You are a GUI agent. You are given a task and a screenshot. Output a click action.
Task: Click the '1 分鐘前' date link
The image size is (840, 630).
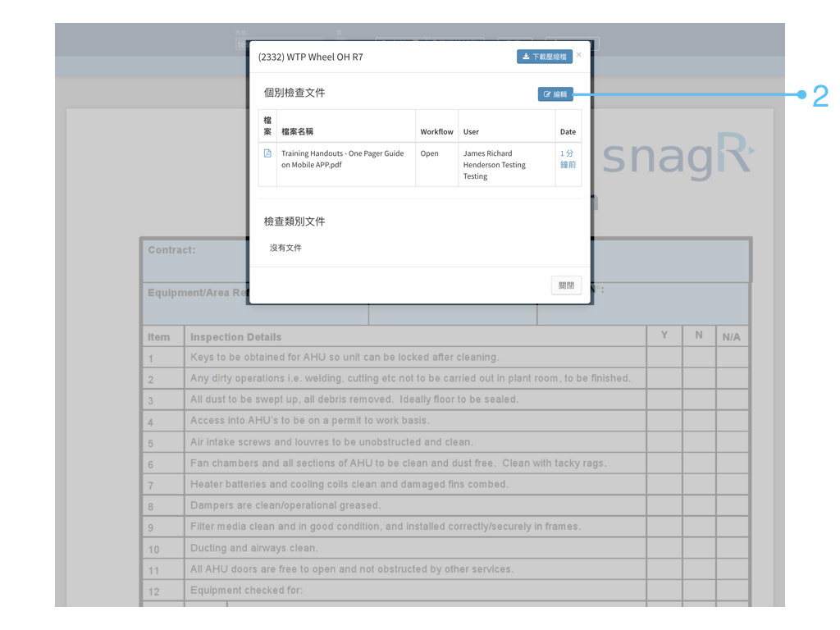pyautogui.click(x=568, y=159)
